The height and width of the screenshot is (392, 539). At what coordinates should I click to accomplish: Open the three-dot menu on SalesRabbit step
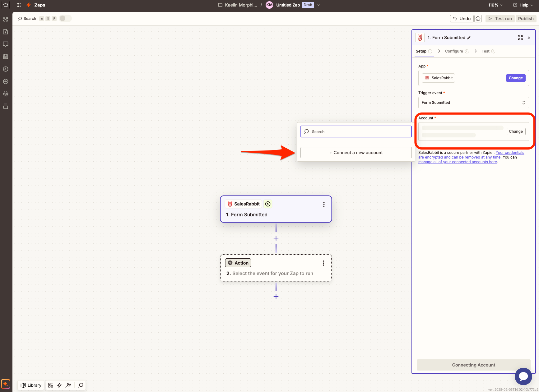(x=324, y=204)
